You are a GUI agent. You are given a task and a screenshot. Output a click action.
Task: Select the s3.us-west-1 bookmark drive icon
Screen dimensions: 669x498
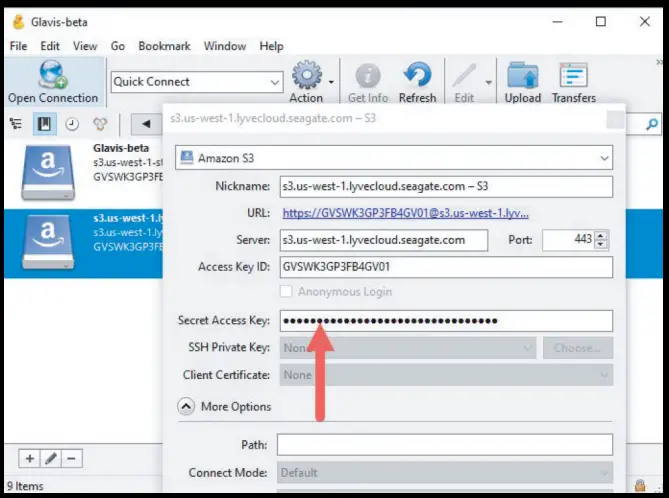click(x=48, y=242)
